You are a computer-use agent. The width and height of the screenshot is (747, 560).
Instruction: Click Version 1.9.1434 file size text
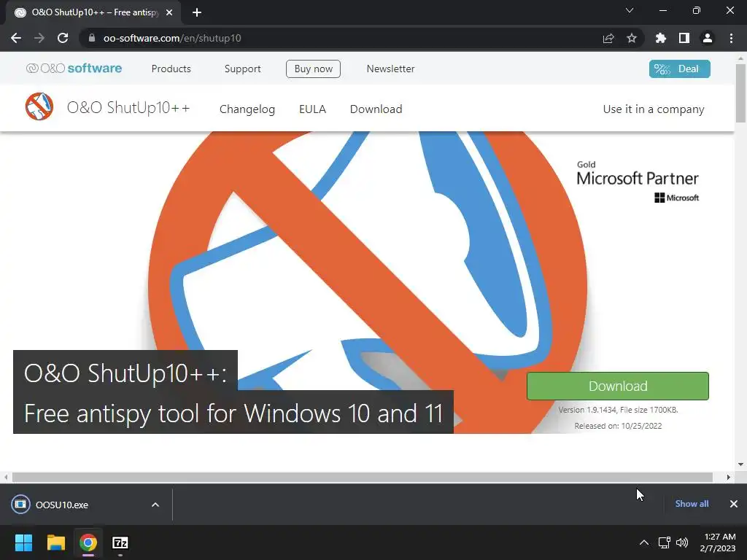tap(618, 410)
